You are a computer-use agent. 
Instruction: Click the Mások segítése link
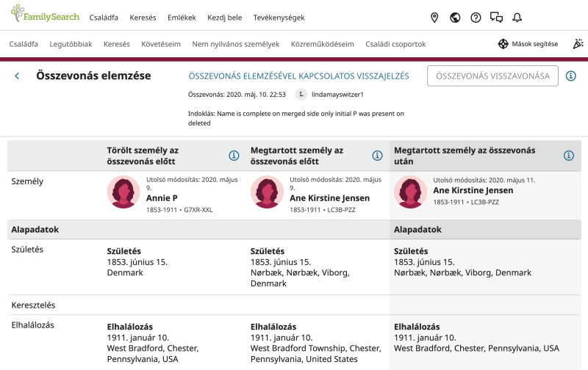click(535, 44)
